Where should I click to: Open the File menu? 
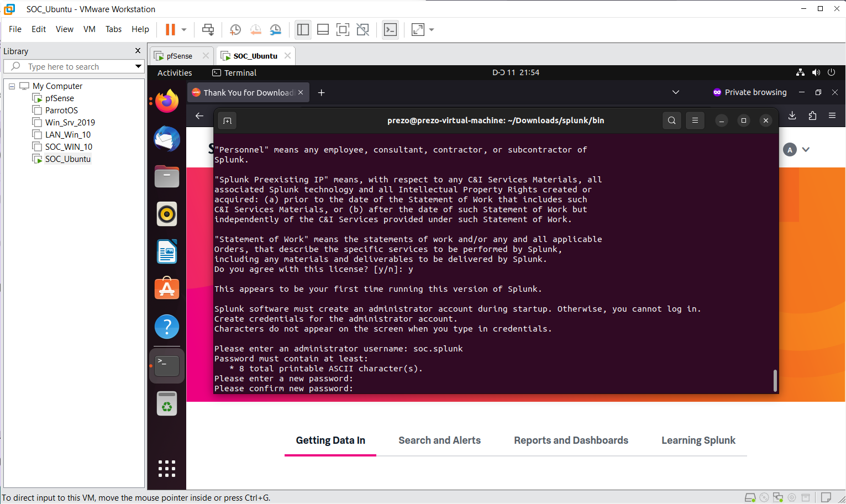pos(15,29)
